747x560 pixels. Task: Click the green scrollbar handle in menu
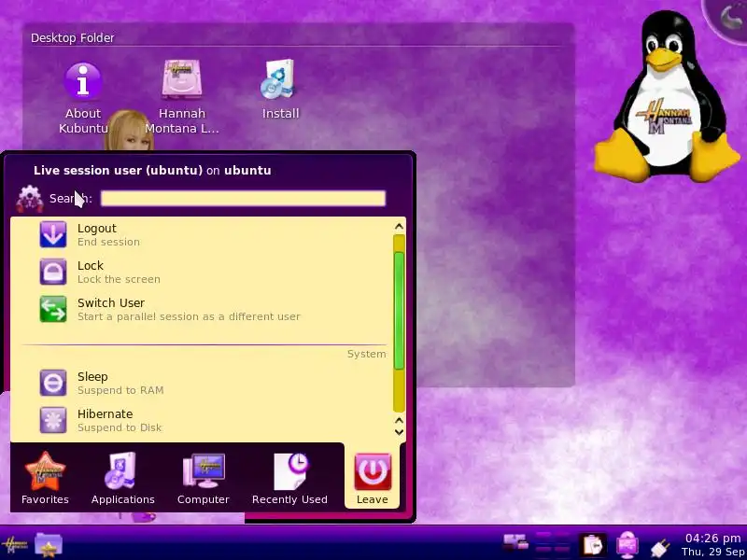400,311
